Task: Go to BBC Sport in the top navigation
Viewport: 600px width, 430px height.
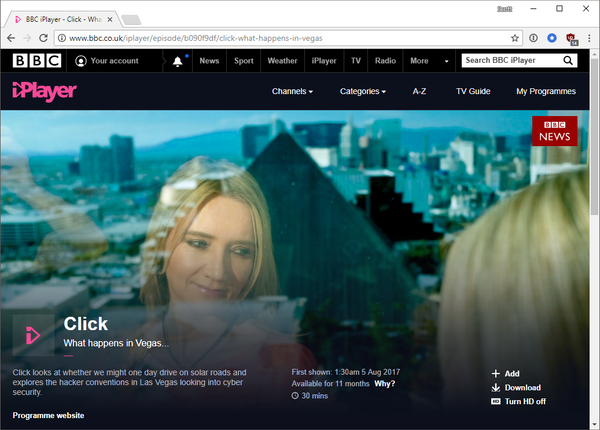Action: tap(244, 61)
